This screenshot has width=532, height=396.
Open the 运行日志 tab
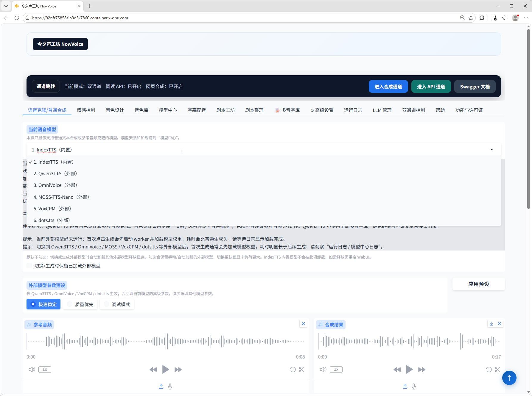(353, 110)
